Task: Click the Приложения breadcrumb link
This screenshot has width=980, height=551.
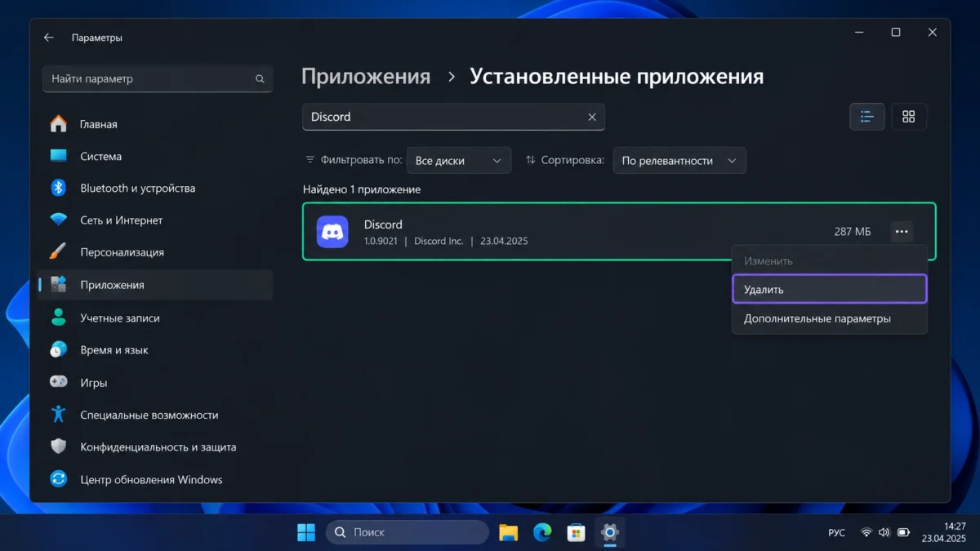Action: tap(366, 77)
